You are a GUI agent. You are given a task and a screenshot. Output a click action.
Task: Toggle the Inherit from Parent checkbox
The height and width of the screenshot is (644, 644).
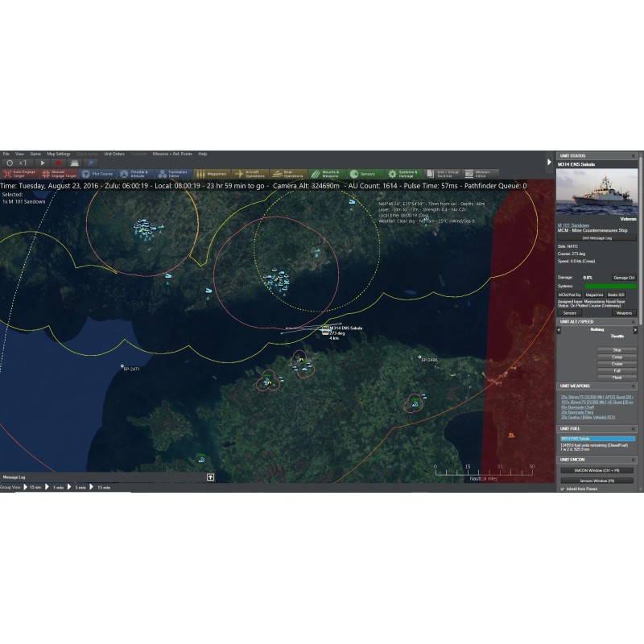coord(561,488)
